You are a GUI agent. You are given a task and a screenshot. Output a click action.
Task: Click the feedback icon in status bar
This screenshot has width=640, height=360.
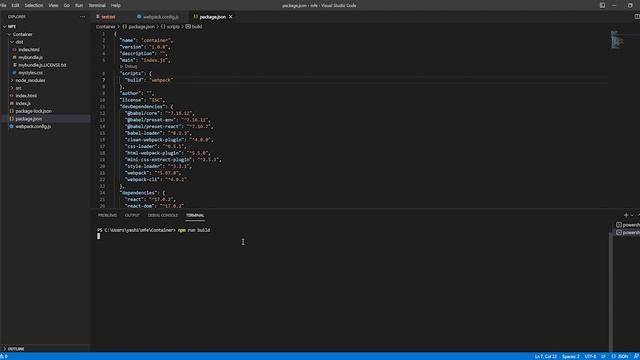636,357
